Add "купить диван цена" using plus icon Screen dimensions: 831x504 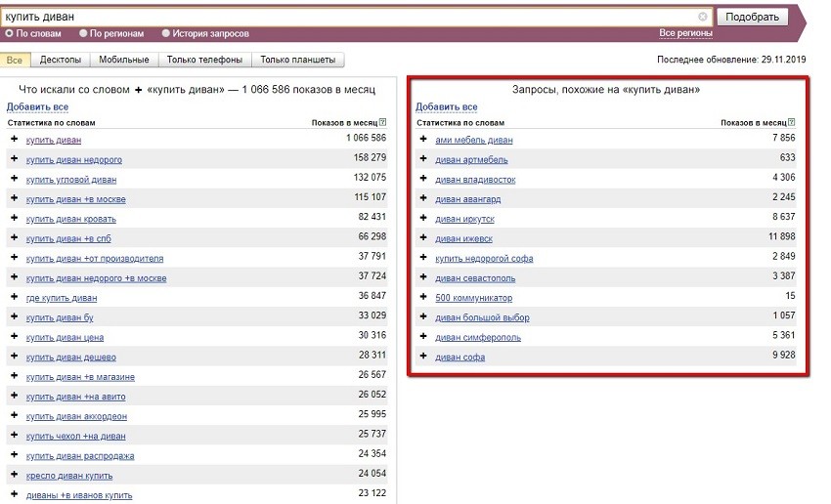(x=15, y=336)
